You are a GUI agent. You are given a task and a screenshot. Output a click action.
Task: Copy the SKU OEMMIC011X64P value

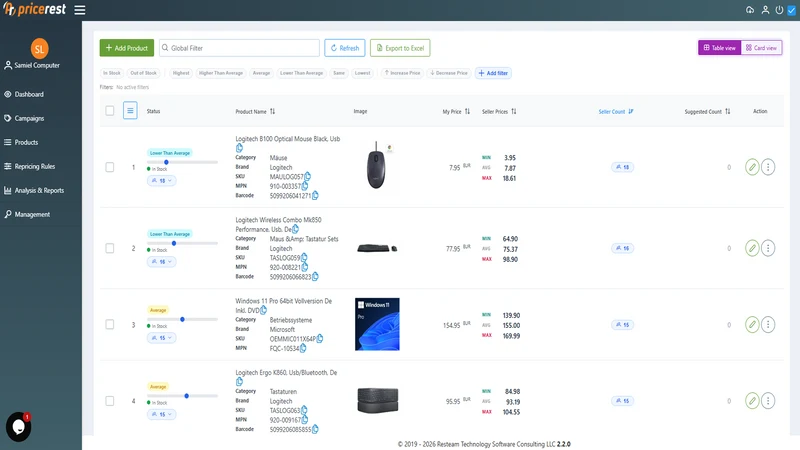[x=320, y=338]
